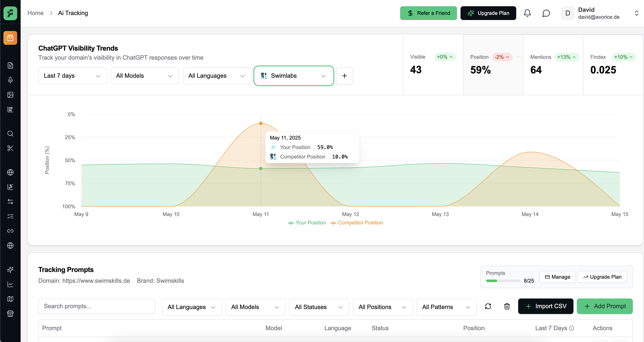Open the microphone tool in the sidebar
The width and height of the screenshot is (644, 342).
[10, 80]
